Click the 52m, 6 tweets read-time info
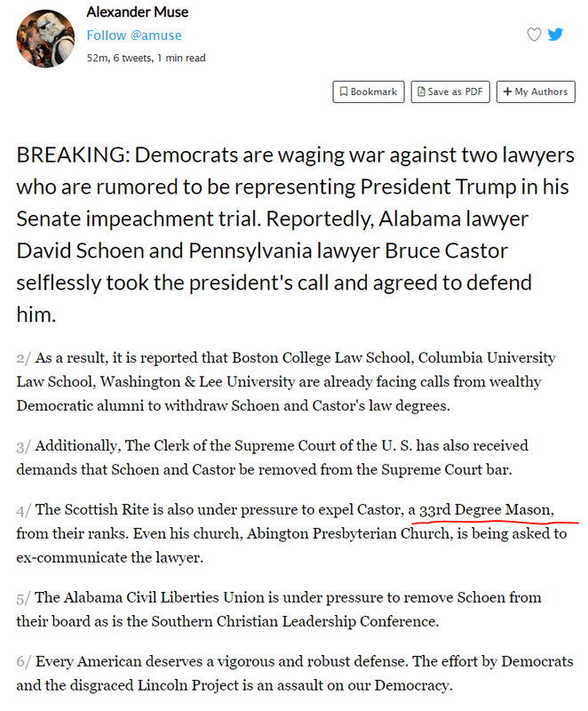This screenshot has height=711, width=588. click(146, 58)
